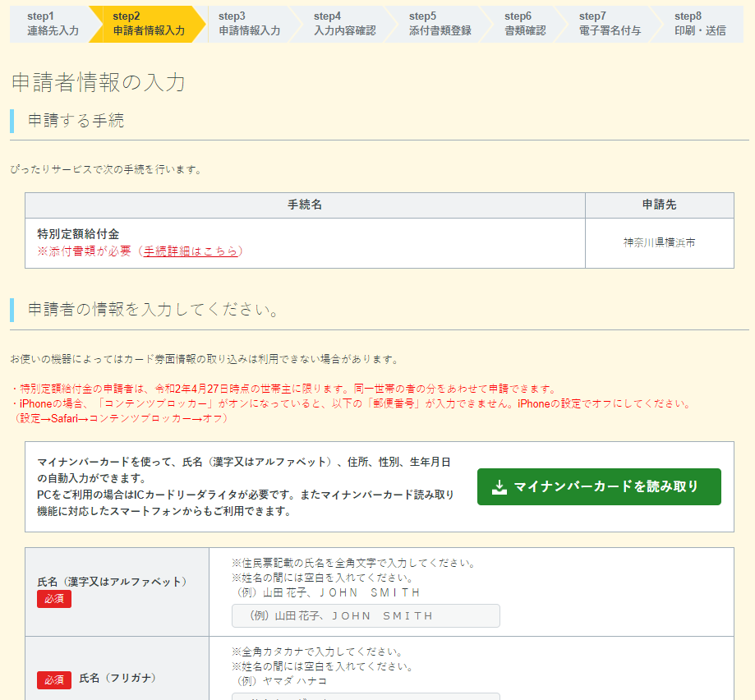Click 手続名 column header

coord(306,205)
